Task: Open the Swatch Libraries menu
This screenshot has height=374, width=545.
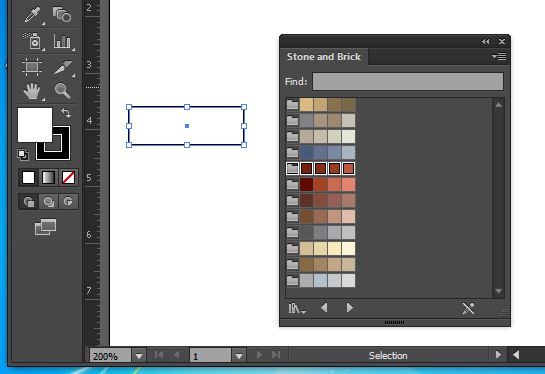Action: [296, 308]
